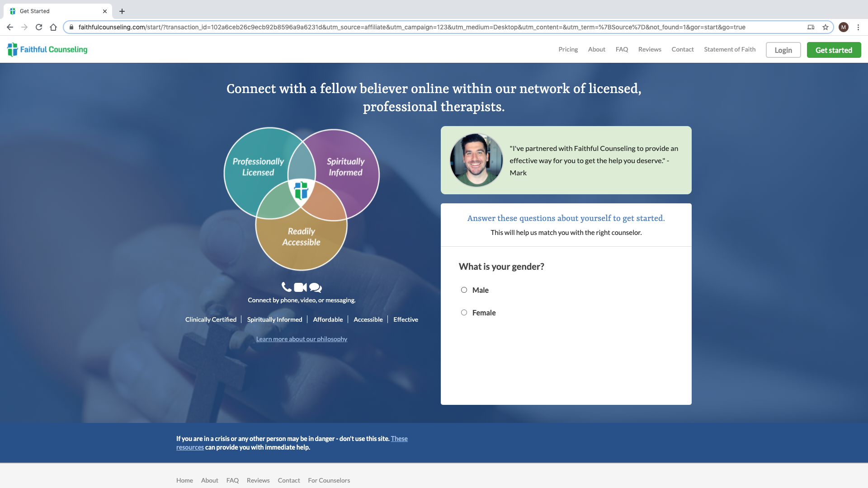Screen dimensions: 868x488
Task: Click the Faithful Counseling logo
Action: [x=47, y=49]
